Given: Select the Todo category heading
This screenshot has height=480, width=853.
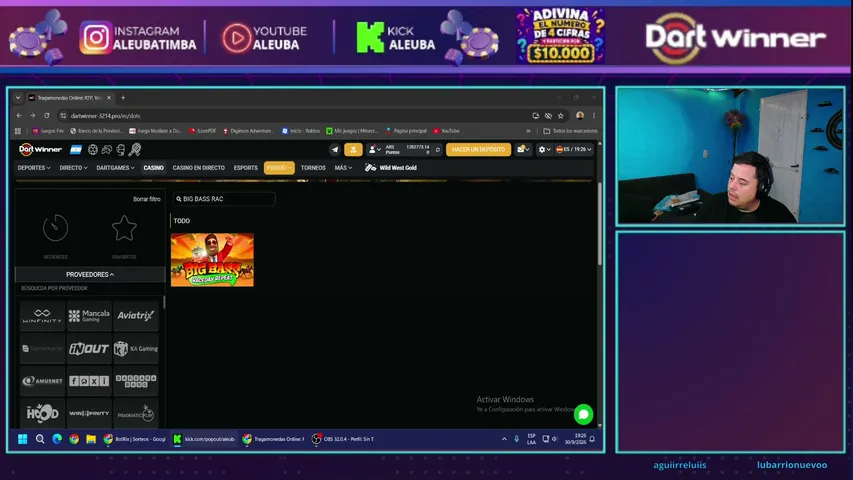Looking at the screenshot, I should [182, 221].
